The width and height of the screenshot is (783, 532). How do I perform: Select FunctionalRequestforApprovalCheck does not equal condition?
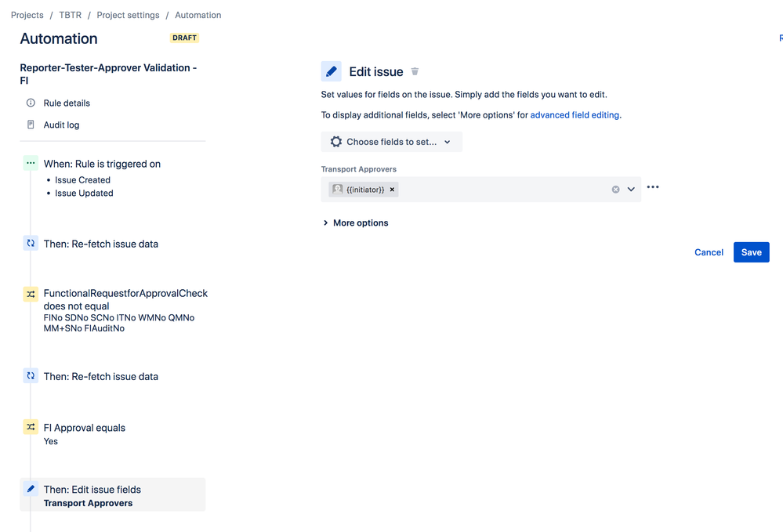[125, 299]
